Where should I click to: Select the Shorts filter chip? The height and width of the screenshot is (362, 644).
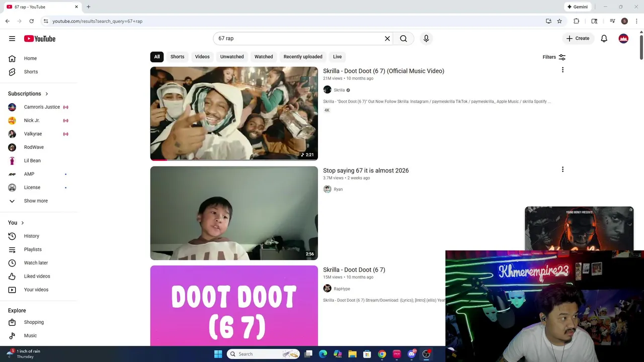click(x=177, y=57)
